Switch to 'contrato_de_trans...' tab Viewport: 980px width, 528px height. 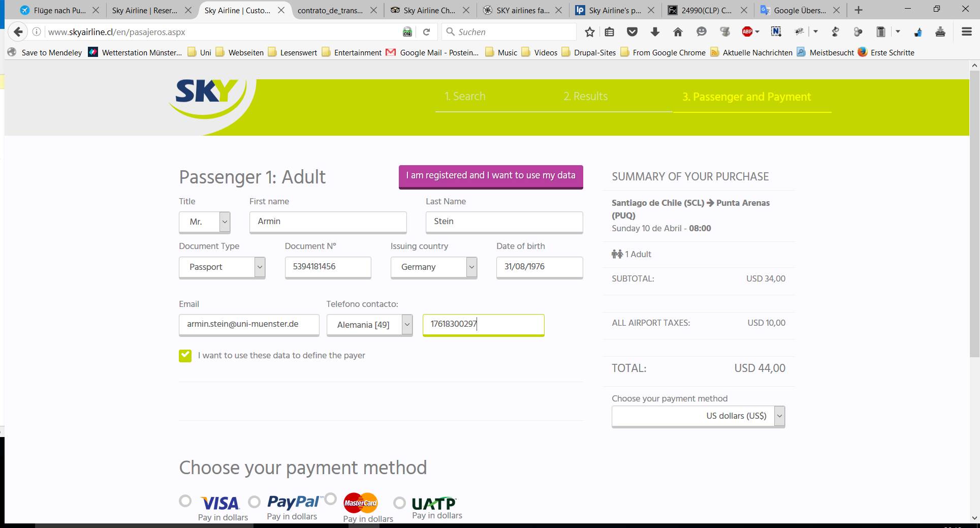[x=330, y=10]
